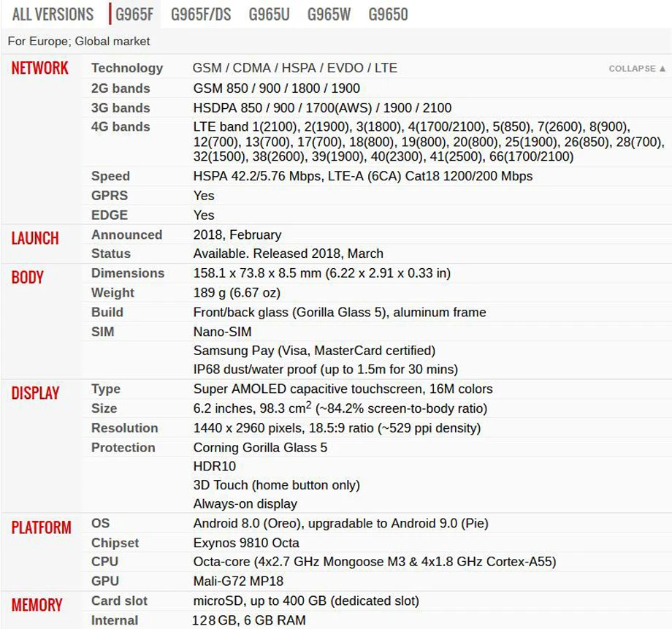This screenshot has width=672, height=629.
Task: Click the Weight spec label
Action: (x=112, y=293)
